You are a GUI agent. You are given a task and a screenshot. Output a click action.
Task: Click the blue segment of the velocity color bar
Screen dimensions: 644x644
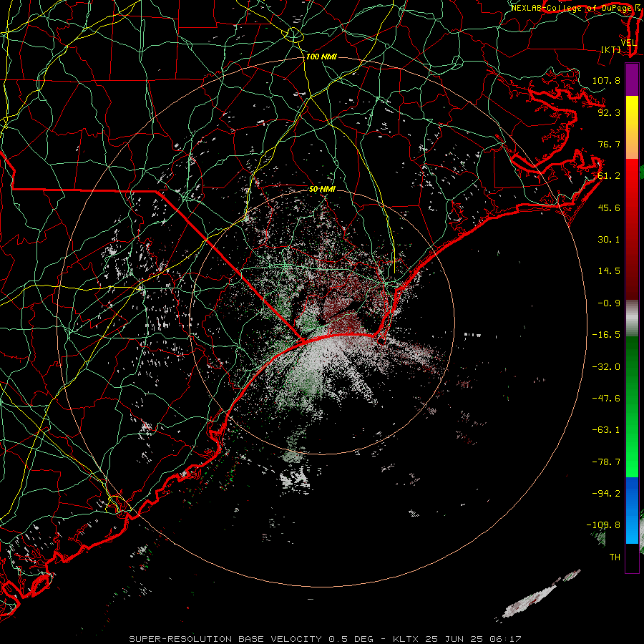point(632,510)
